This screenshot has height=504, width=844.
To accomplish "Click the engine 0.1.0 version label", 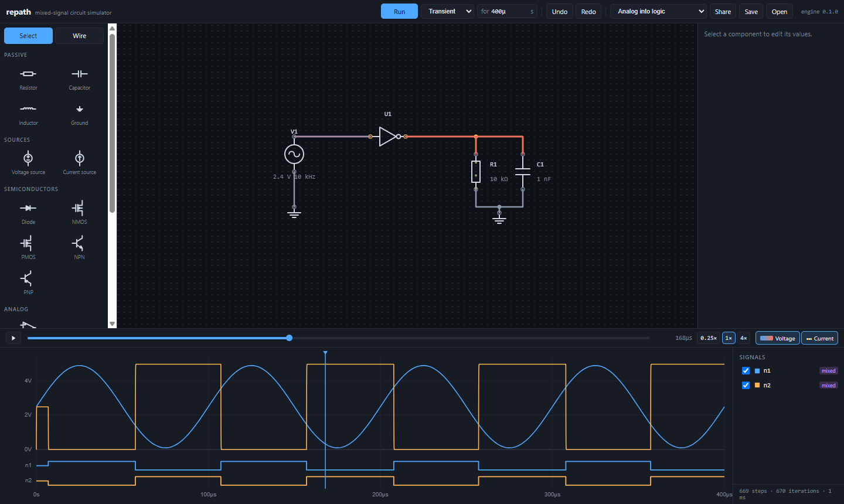I will (819, 12).
